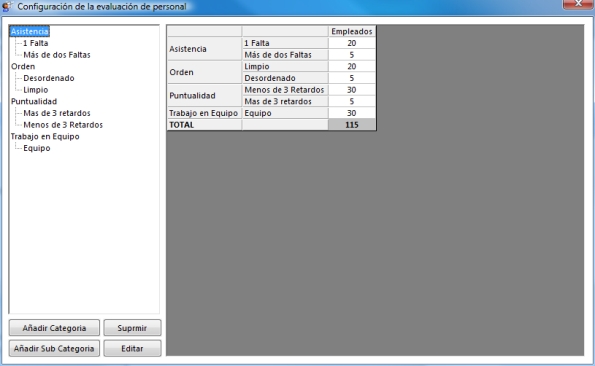Select the Puntualidad category in tree
The width and height of the screenshot is (595, 366).
(34, 102)
